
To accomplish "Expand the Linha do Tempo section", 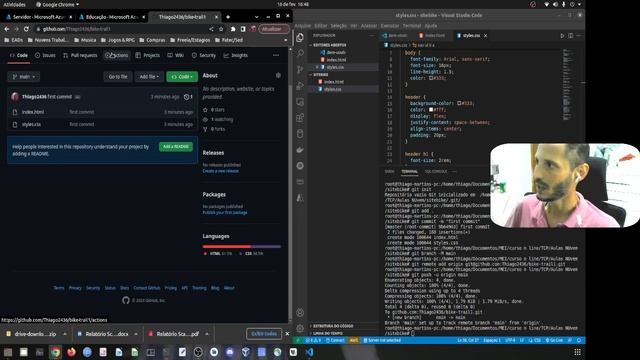I will click(328, 333).
